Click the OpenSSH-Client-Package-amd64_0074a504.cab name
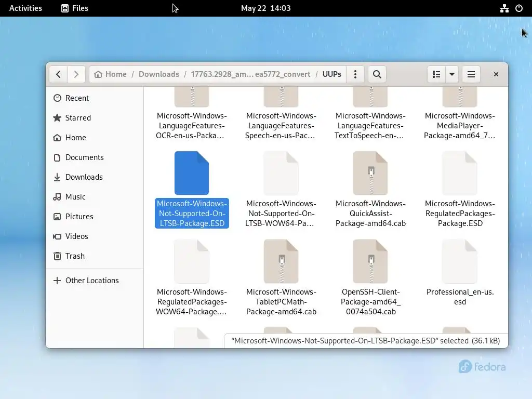This screenshot has width=532, height=399. click(370, 302)
